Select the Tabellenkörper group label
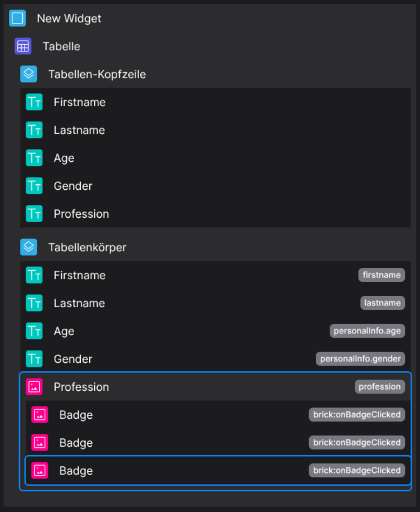The image size is (420, 512). pyautogui.click(x=87, y=247)
